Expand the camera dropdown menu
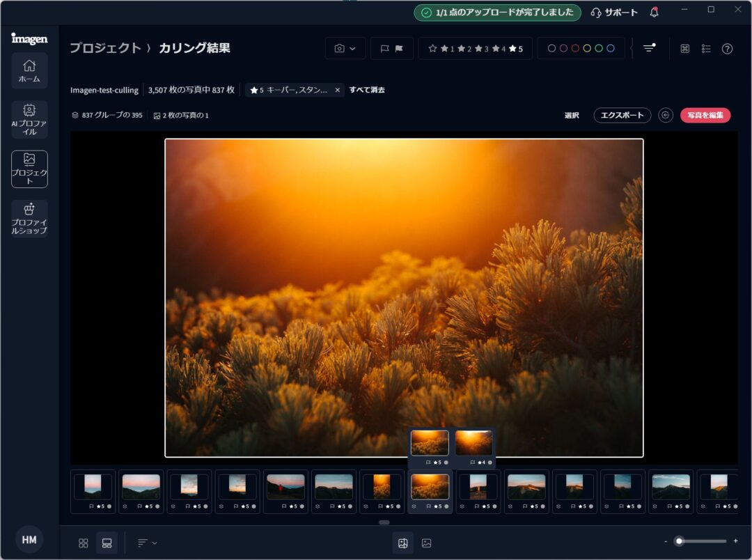Viewport: 752px width, 560px height. [x=345, y=49]
